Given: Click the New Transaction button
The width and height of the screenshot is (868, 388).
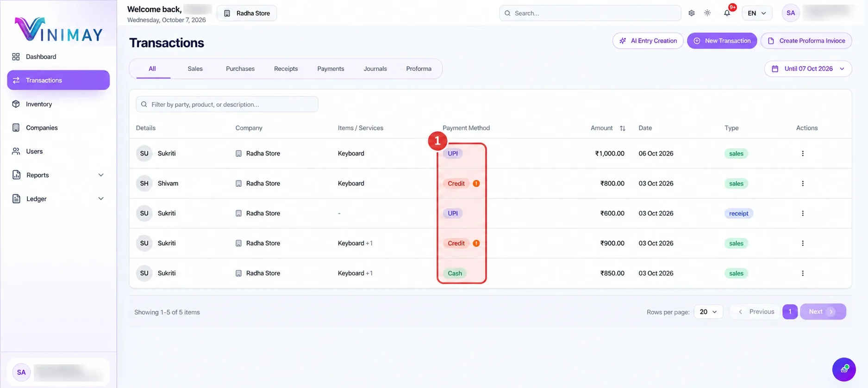Looking at the screenshot, I should [x=722, y=41].
